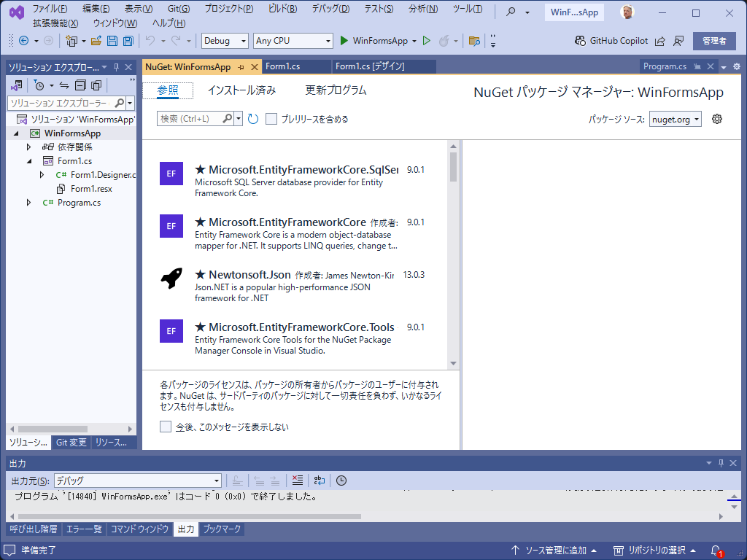Click the new project icon in toolbar
Screen dimensions: 747x560
pyautogui.click(x=71, y=41)
